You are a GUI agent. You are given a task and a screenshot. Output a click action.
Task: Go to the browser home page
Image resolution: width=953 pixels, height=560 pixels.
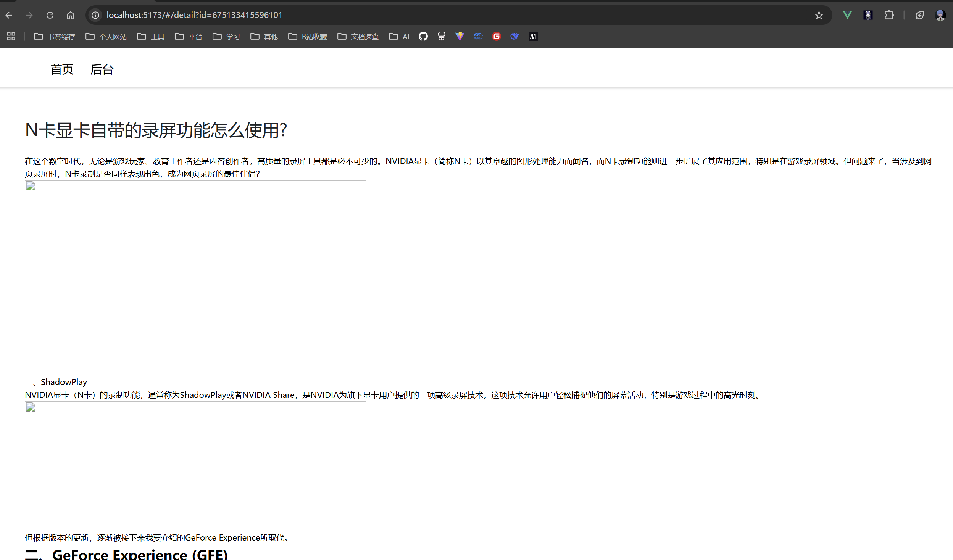tap(71, 15)
